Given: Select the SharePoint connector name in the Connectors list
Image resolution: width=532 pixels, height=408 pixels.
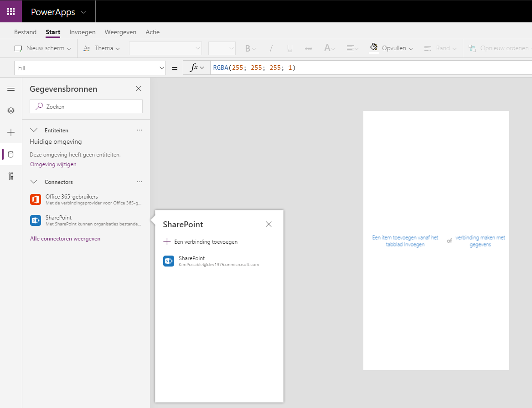Looking at the screenshot, I should pos(59,217).
